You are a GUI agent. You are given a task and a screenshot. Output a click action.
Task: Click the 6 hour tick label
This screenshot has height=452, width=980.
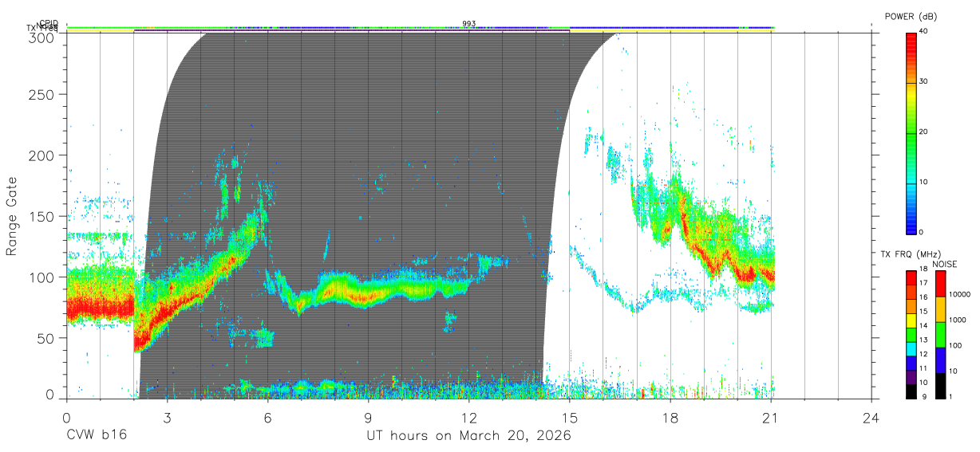point(268,417)
